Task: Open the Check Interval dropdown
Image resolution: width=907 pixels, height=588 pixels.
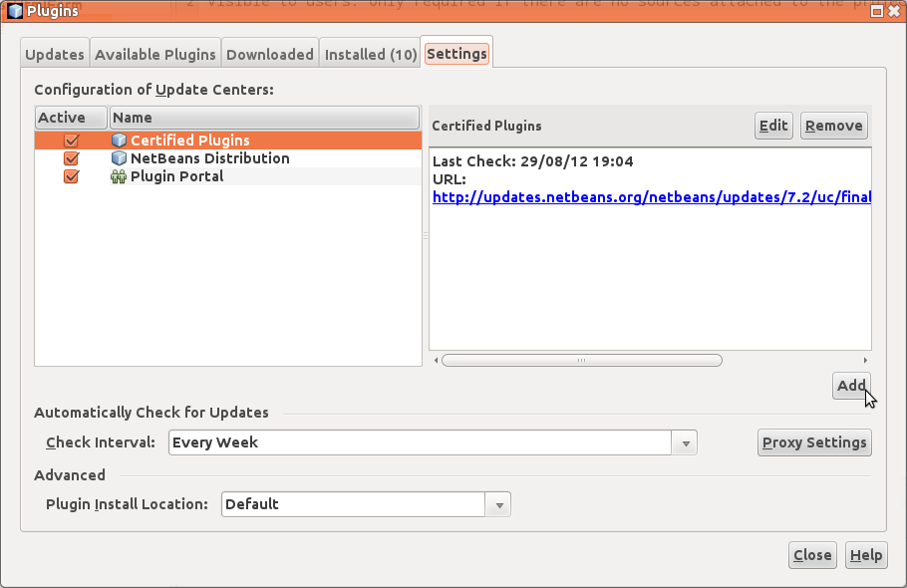Action: [685, 442]
